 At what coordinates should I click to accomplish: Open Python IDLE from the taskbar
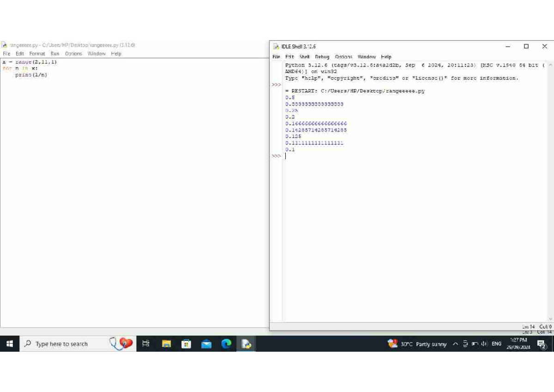[246, 344]
